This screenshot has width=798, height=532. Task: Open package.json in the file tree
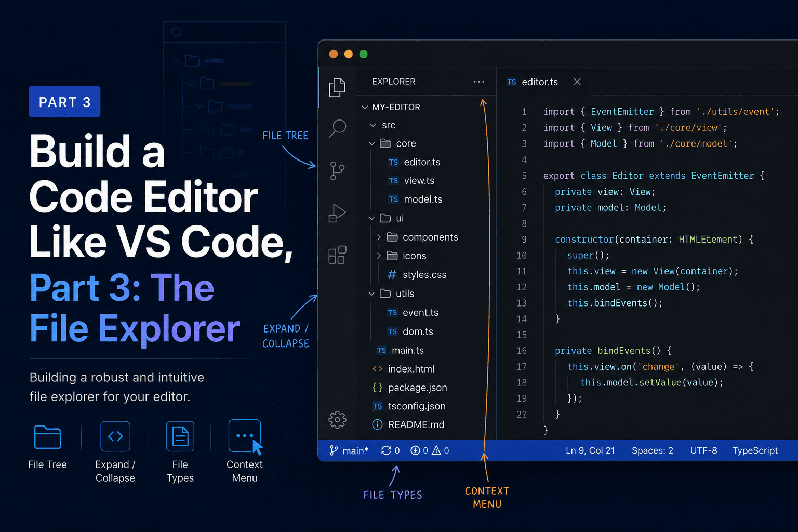[418, 388]
